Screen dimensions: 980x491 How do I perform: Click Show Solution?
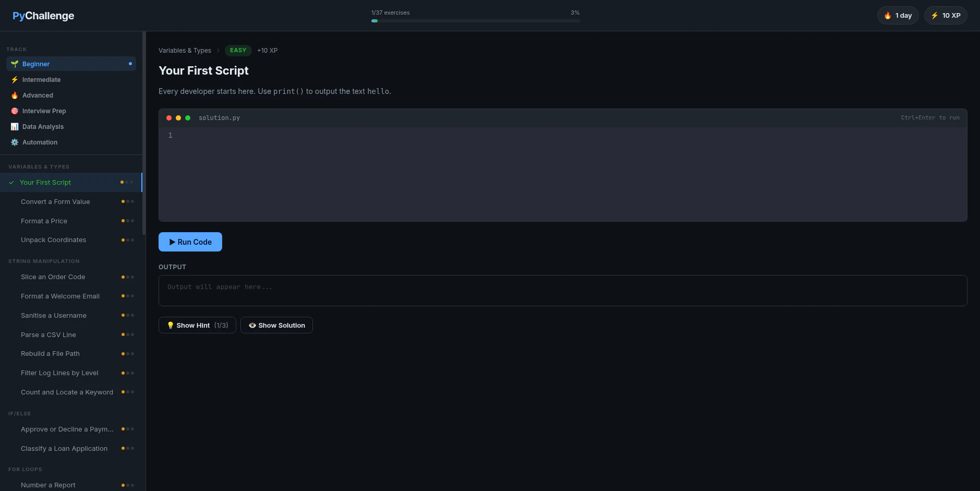tap(276, 325)
